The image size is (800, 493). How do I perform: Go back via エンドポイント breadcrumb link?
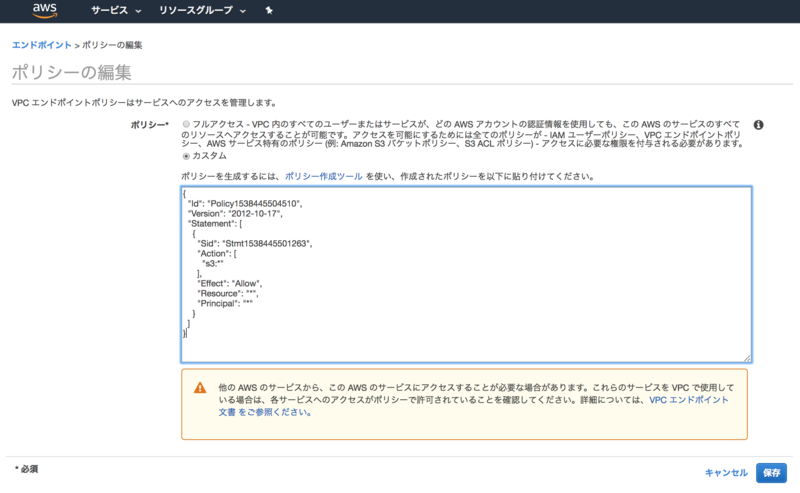click(41, 45)
